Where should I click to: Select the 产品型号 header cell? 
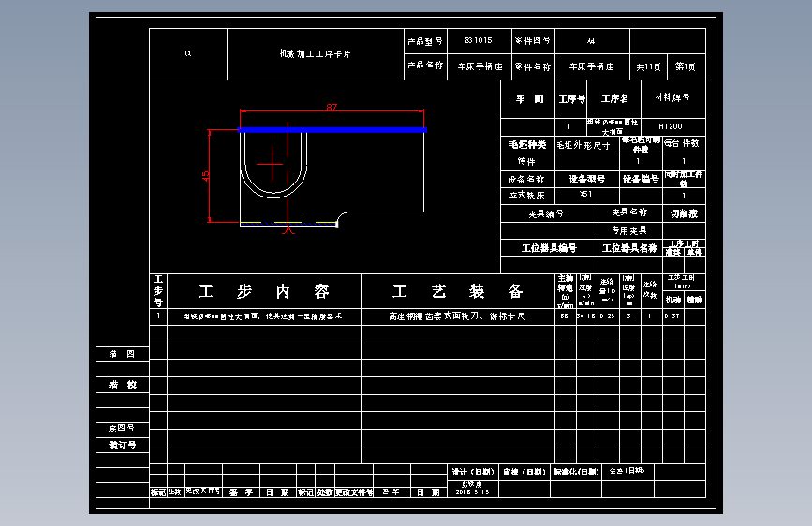425,41
